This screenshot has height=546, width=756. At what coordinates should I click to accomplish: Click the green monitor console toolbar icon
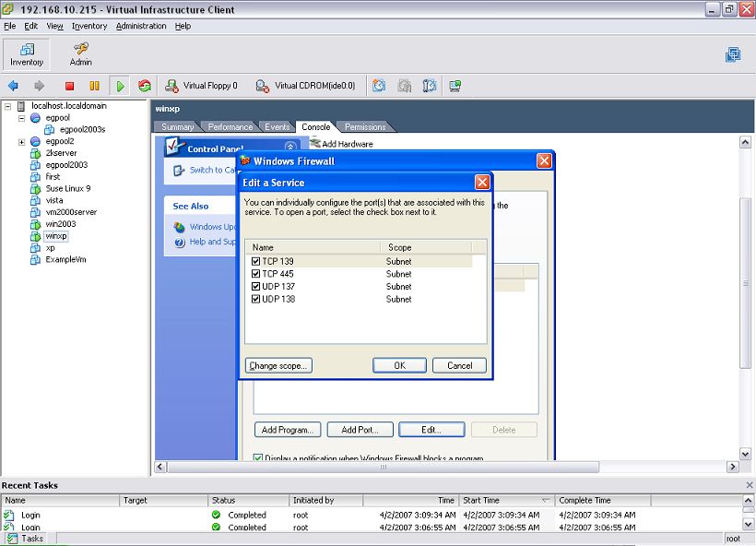[455, 86]
